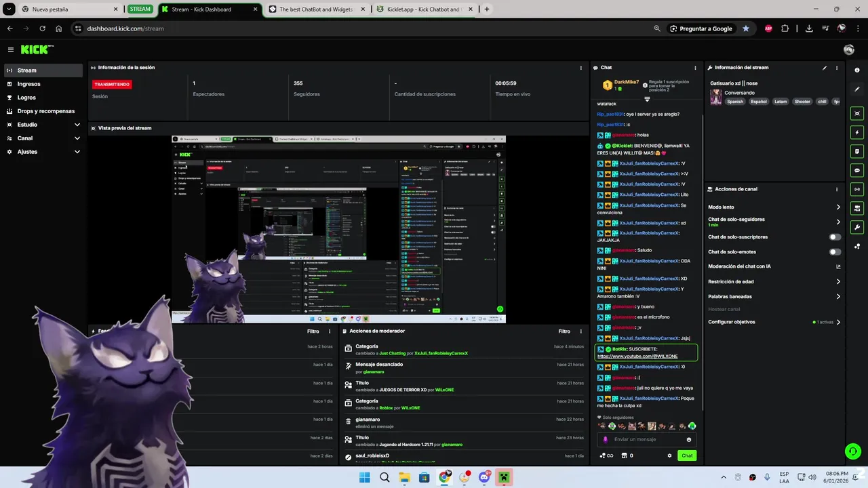Viewport: 868px width, 488px height.
Task: Select Stream in the sidebar
Action: (43, 70)
